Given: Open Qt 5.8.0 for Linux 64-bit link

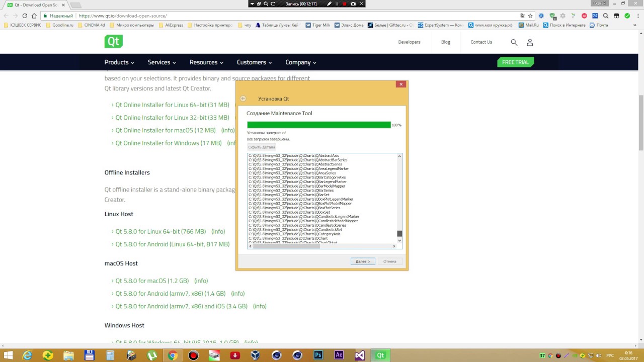Looking at the screenshot, I should pos(160,231).
